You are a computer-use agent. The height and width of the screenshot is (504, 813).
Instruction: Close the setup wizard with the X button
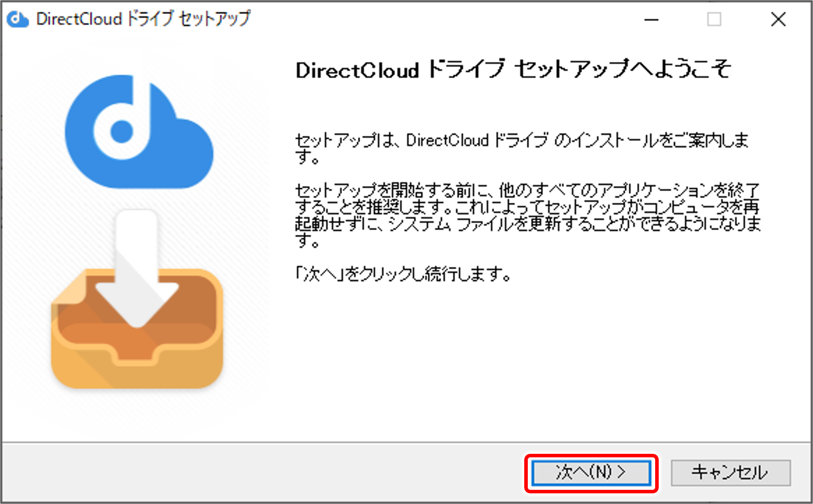click(x=778, y=19)
